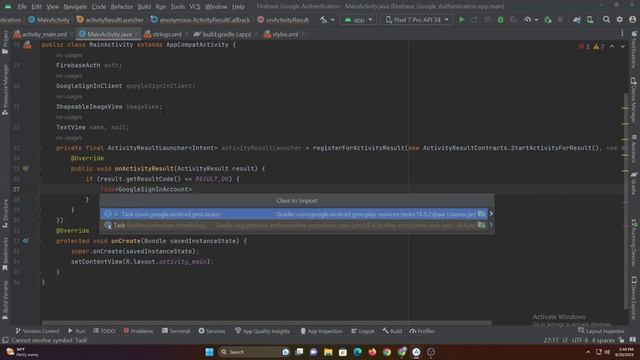Run the app with green play button

pyautogui.click(x=462, y=20)
